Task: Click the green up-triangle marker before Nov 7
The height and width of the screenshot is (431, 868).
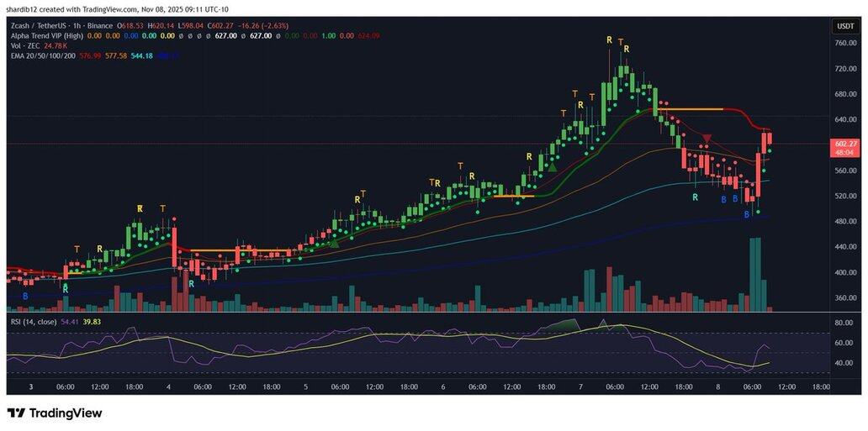Action: coord(553,167)
